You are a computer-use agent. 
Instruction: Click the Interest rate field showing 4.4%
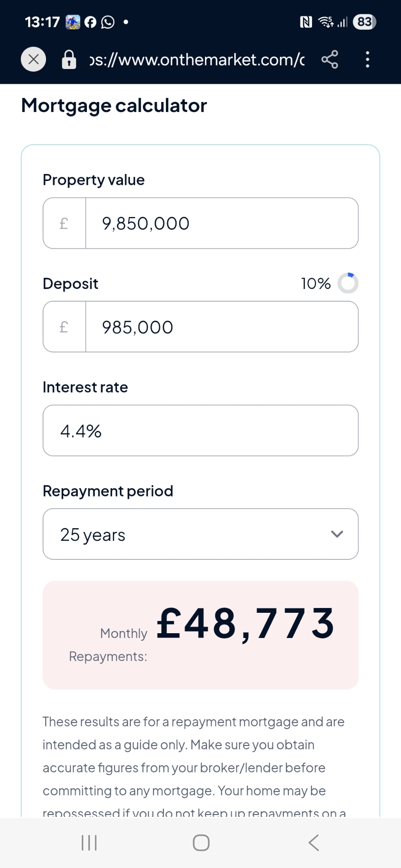tap(200, 431)
